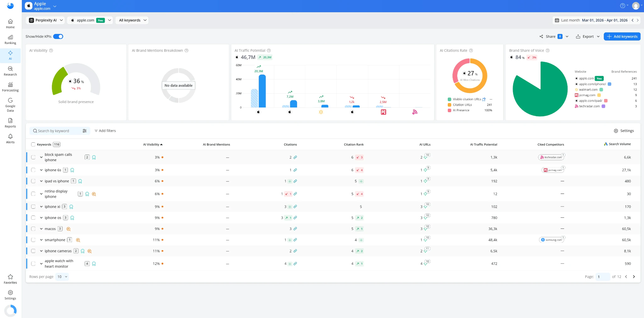Click the techradar.com legend color swatch
Image resolution: width=644 pixels, height=318 pixels.
(x=603, y=106)
